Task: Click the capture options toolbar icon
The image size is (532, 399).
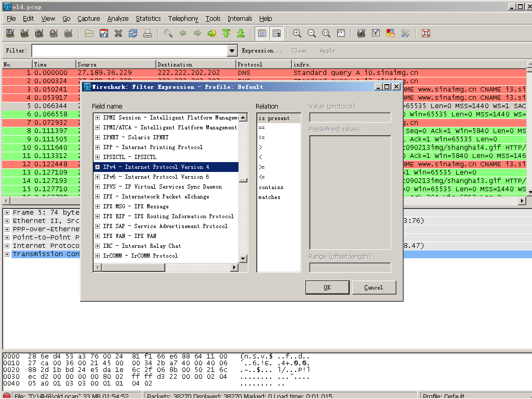Action: coord(24,33)
